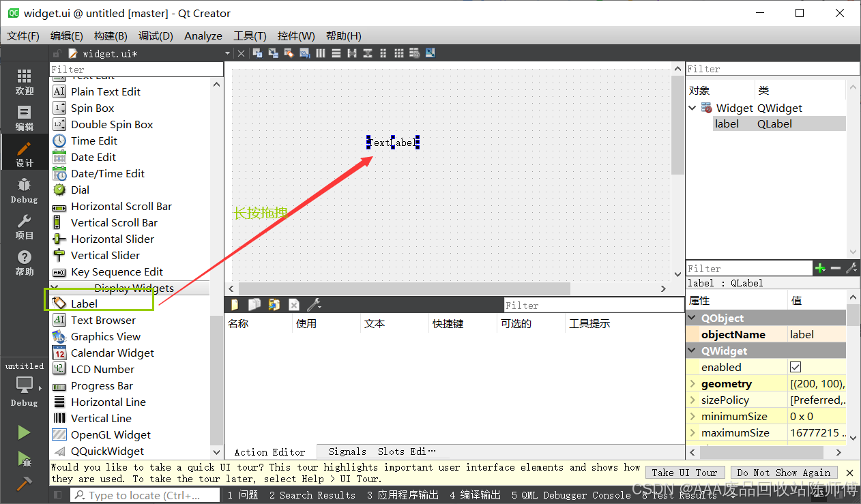
Task: Toggle the enabled property checkbox
Action: [x=796, y=367]
